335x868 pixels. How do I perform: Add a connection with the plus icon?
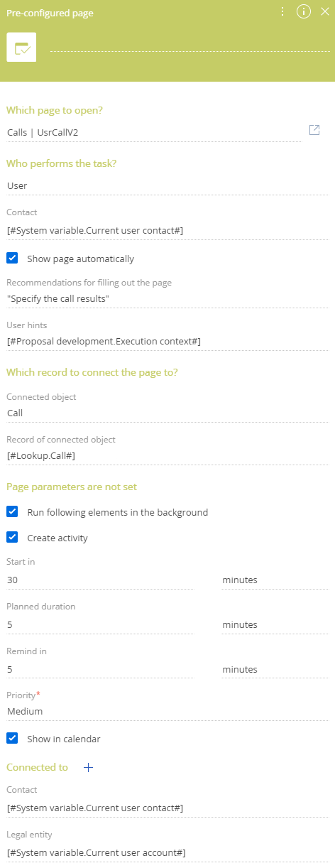point(89,767)
